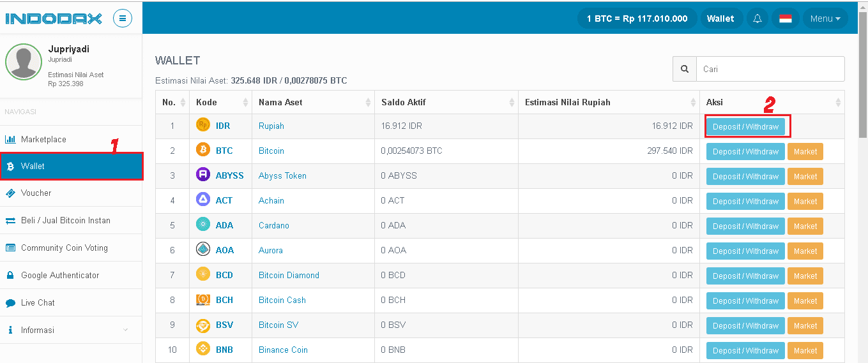Image resolution: width=868 pixels, height=363 pixels.
Task: Click Deposit / Withdraw for Achain
Action: tap(745, 201)
